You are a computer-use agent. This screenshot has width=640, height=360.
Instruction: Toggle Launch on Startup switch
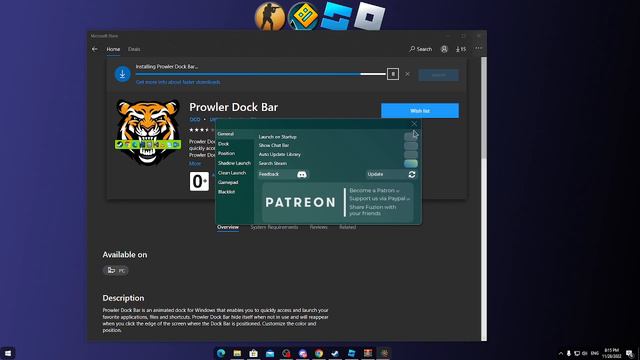(411, 137)
